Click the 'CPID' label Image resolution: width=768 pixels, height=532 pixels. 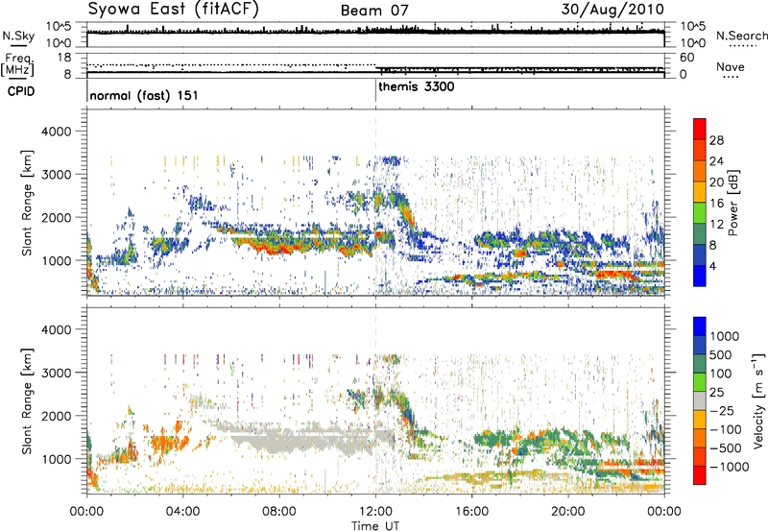(21, 91)
